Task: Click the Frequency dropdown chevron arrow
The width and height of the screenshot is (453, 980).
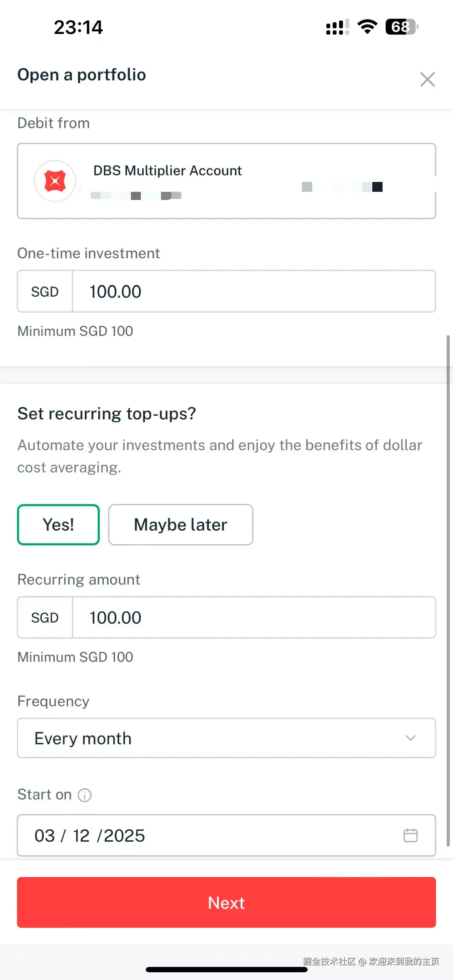Action: (410, 738)
